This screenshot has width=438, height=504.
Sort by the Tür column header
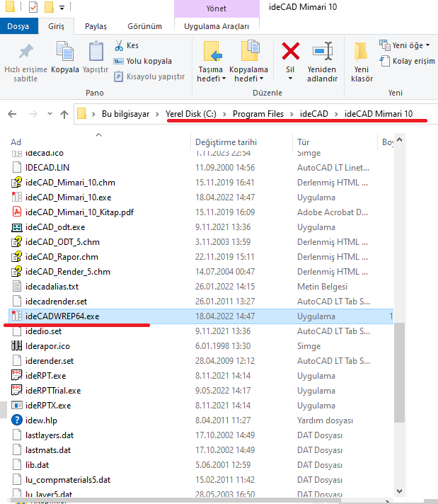tap(303, 142)
